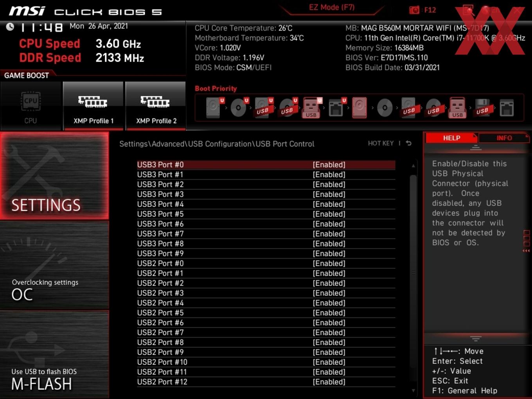Click the port list scroll-down arrow
532x399 pixels.
413,390
